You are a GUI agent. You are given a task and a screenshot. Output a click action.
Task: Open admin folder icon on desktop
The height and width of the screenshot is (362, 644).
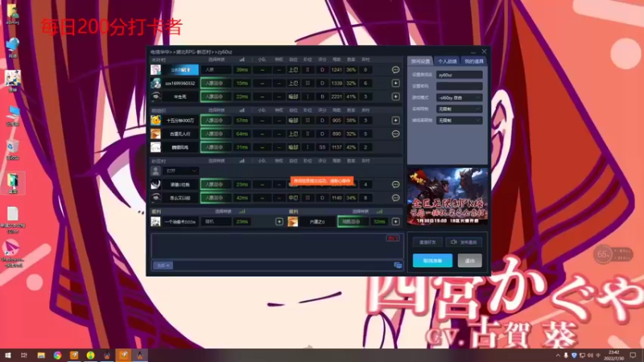[13, 14]
